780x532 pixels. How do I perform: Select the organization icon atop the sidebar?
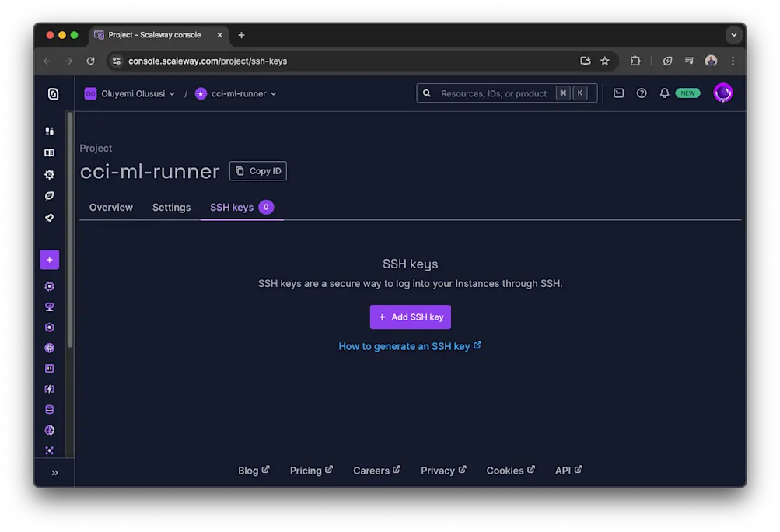tap(52, 93)
